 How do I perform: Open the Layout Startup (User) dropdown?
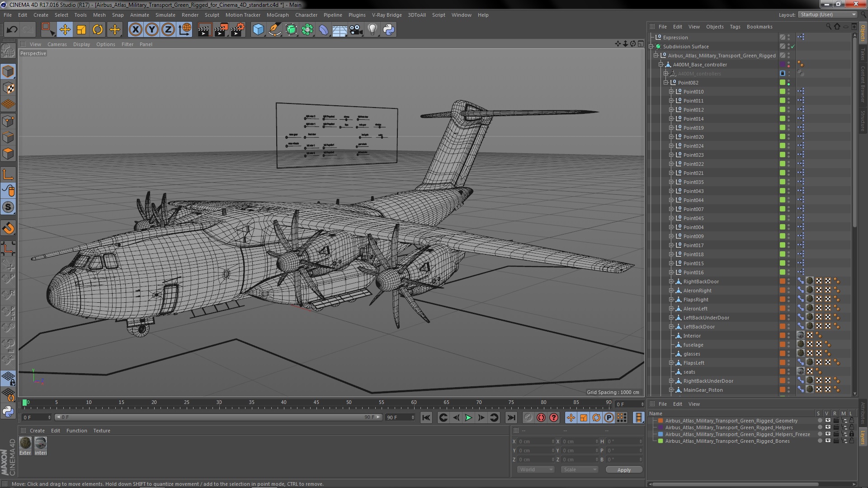tap(828, 15)
